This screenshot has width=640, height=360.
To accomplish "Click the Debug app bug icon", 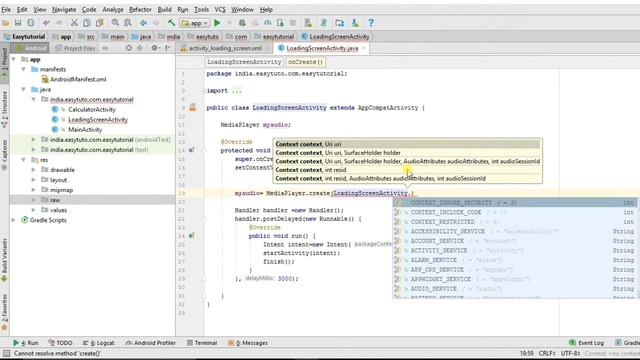I will [242, 23].
